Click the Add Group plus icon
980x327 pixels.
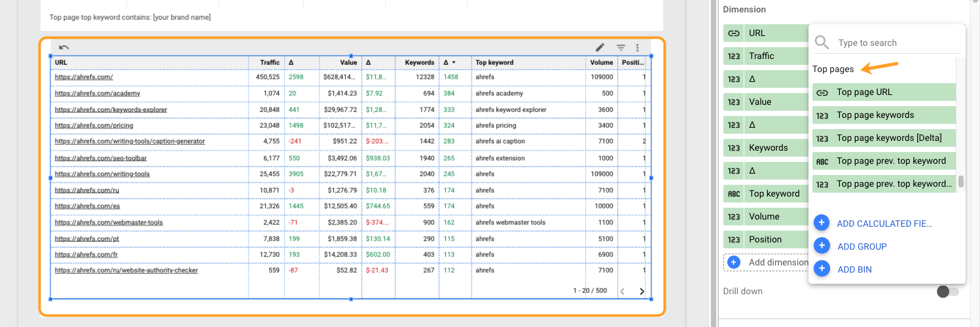[822, 246]
